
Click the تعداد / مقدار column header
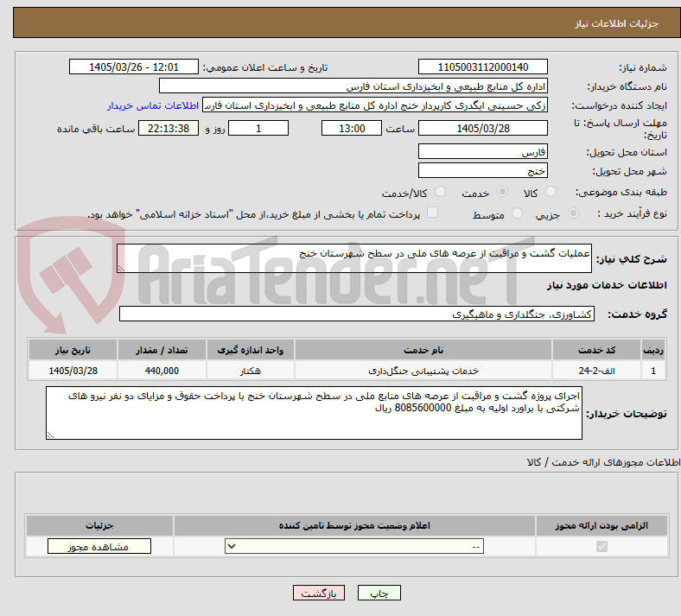[162, 350]
